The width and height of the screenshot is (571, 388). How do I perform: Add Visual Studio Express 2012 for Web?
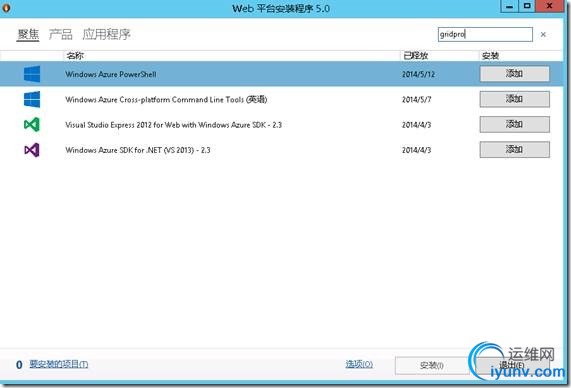point(514,124)
